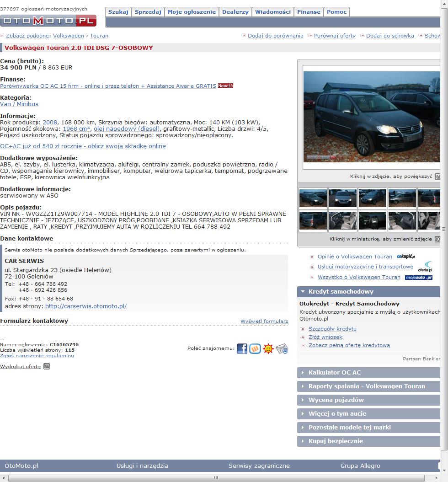Open the OtoMoto.pl logo homepage
The image size is (448, 482).
[48, 21]
